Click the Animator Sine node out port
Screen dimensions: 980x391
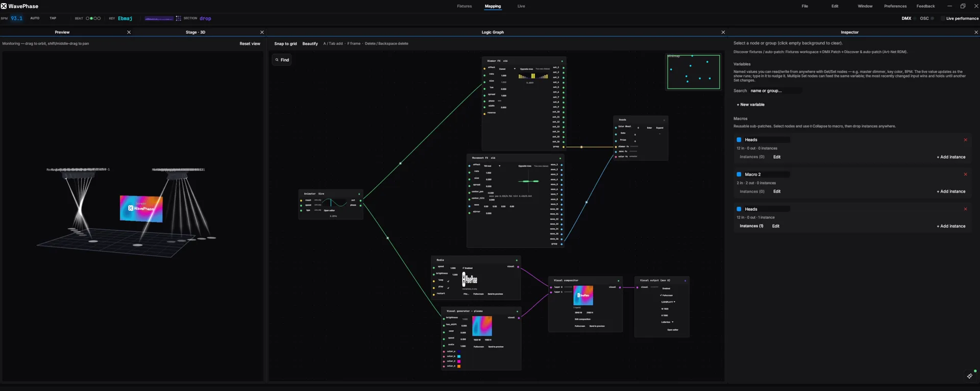360,200
